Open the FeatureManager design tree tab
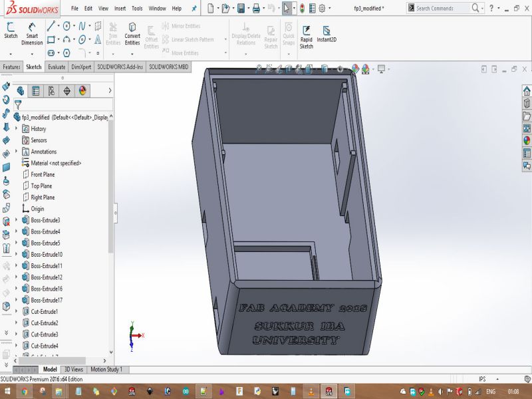 (21, 90)
